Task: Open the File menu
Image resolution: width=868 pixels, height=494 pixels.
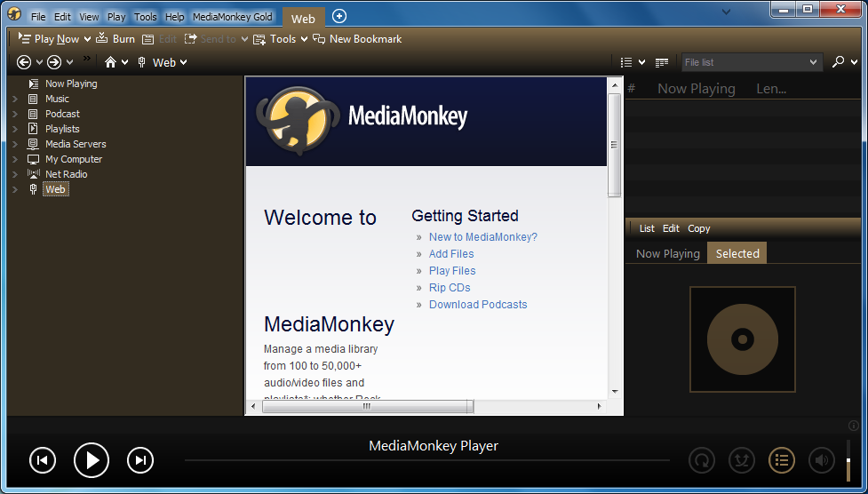Action: click(38, 17)
